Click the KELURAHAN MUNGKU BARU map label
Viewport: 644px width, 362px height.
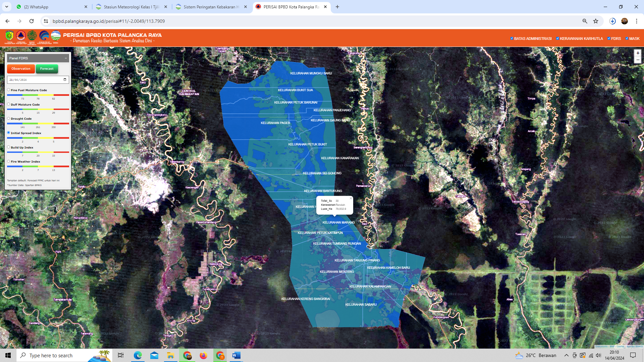pos(311,73)
